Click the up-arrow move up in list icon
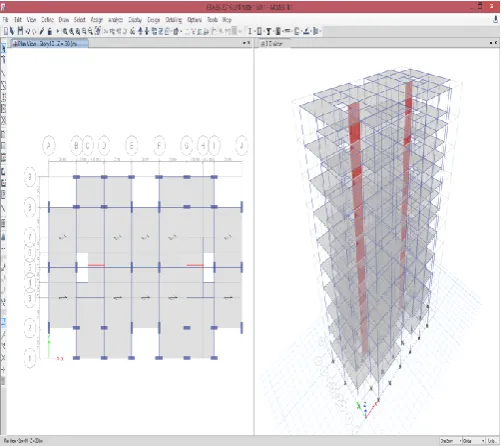This screenshot has height=446, width=503. (140, 31)
